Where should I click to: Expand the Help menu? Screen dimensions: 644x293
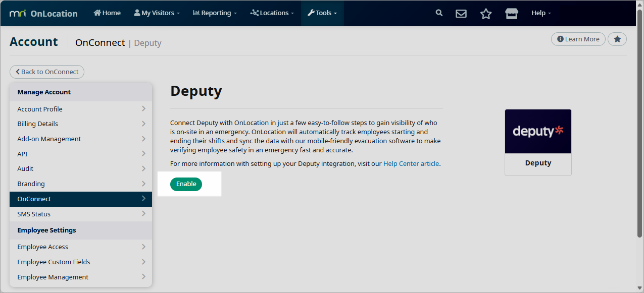point(541,13)
